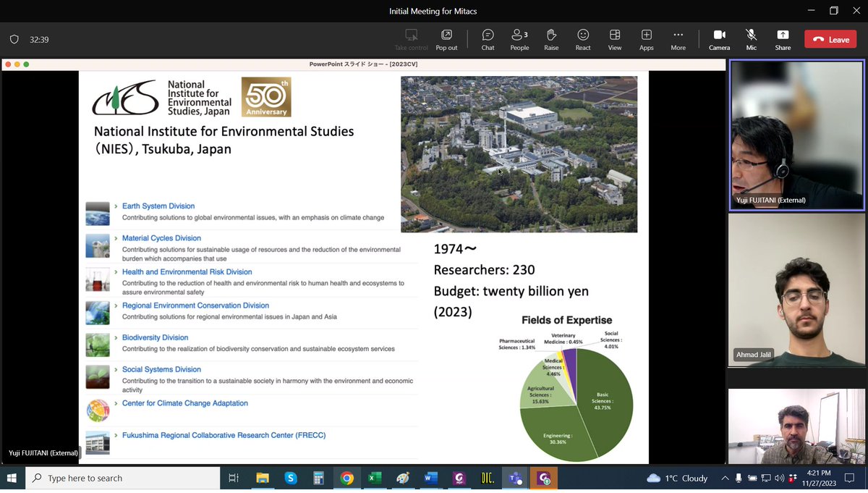Viewport: 868px width, 493px height.
Task: Open Regional Environment Conservation Division link
Action: 195,306
